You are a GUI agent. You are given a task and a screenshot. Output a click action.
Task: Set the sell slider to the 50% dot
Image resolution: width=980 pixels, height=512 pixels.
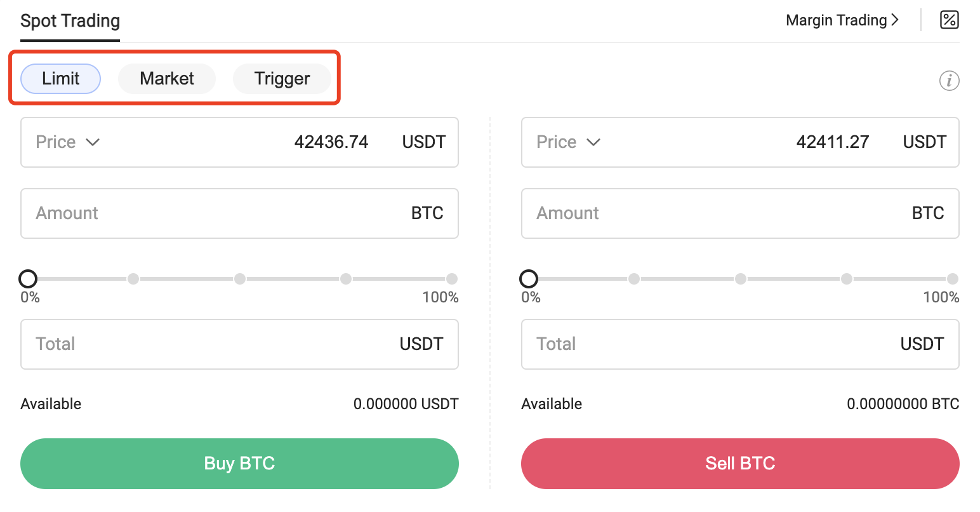coord(741,279)
